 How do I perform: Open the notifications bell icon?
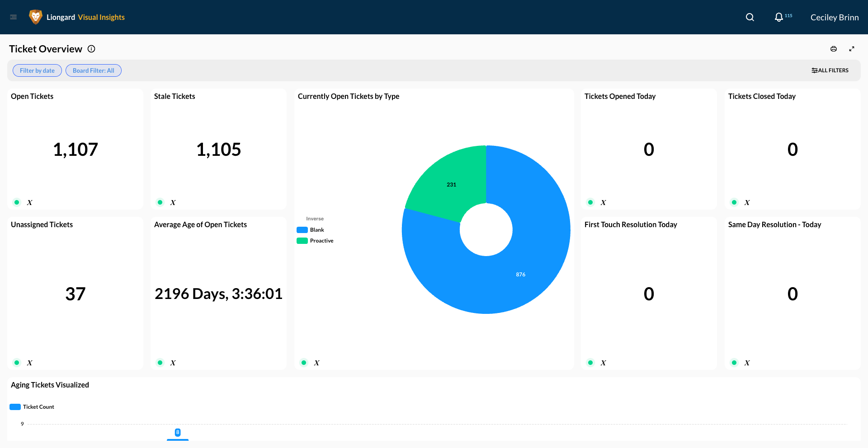coord(778,17)
